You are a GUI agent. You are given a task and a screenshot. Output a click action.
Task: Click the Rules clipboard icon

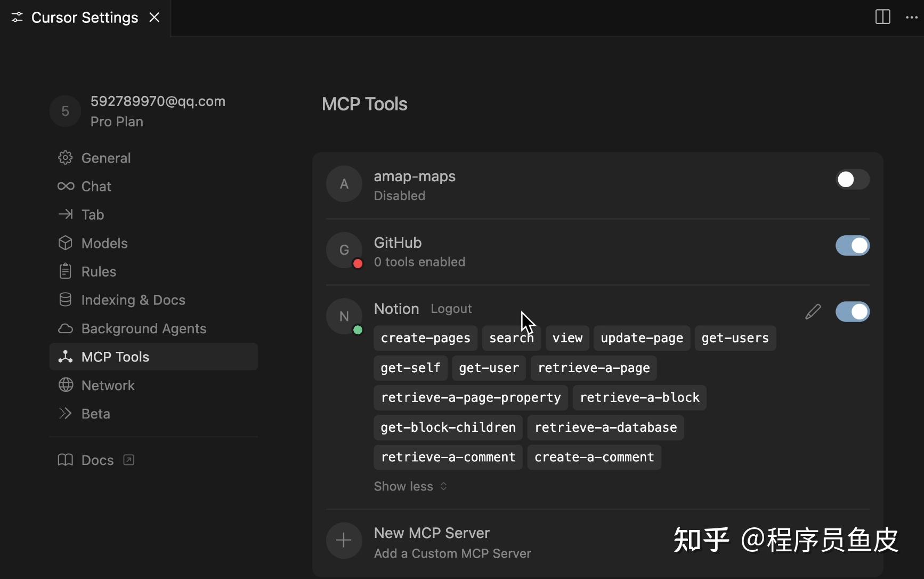66,271
